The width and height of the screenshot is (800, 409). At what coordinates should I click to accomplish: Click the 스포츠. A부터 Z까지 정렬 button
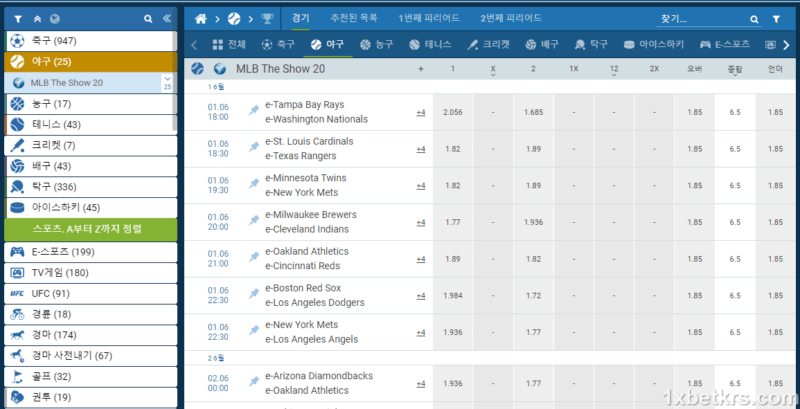(90, 229)
